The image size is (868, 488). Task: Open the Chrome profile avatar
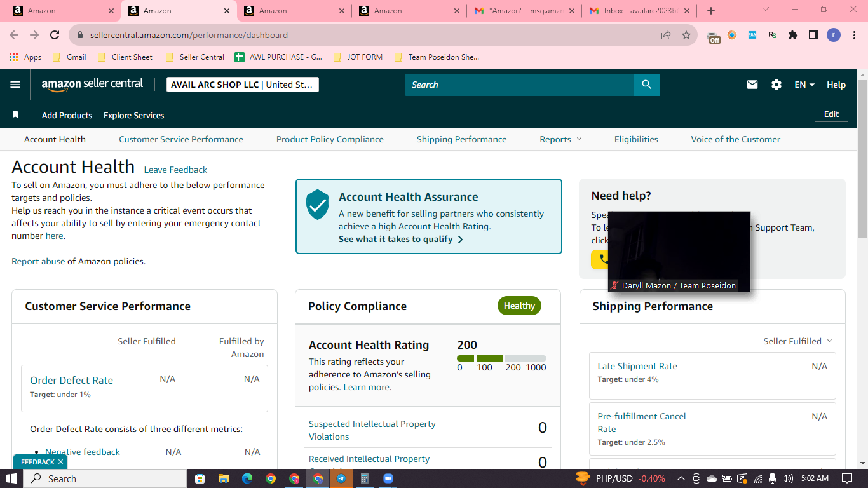pyautogui.click(x=834, y=35)
